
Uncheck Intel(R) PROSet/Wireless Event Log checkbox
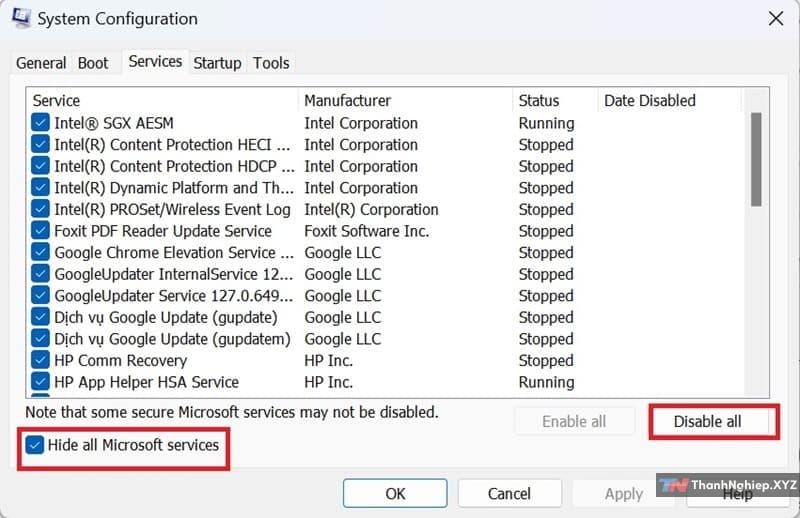(x=40, y=209)
